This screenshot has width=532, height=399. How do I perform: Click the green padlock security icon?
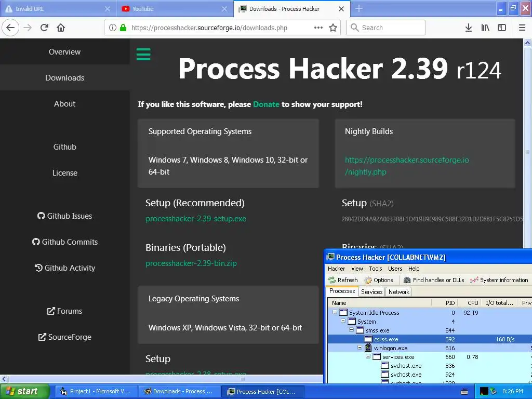(x=123, y=28)
